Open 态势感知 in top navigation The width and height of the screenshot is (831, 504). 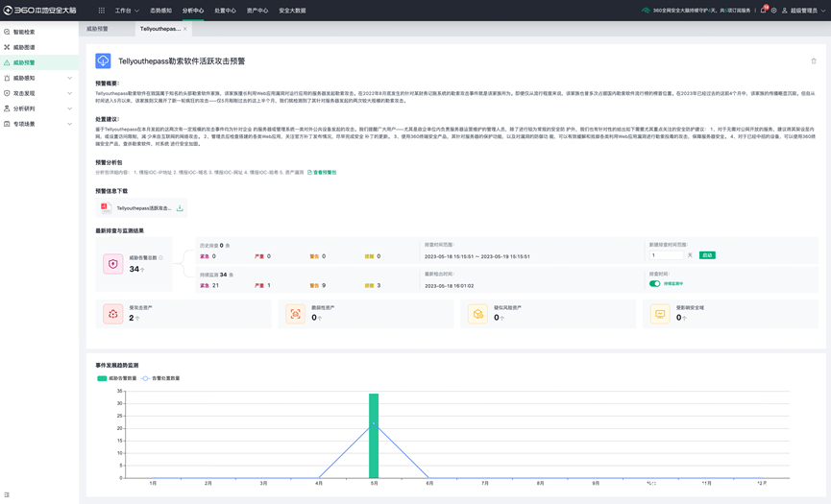click(160, 10)
